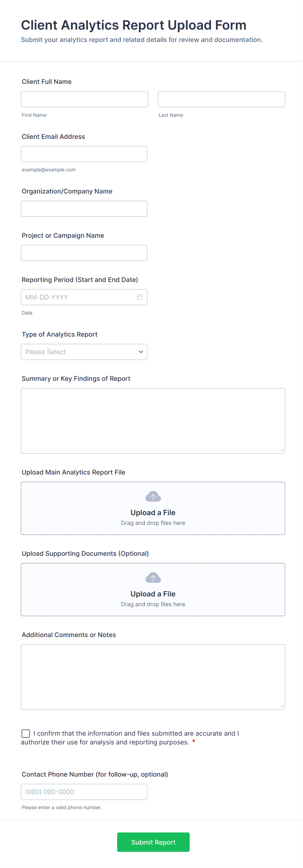Click Upload a File under Supporting Documents
Screen dimensions: 303x868
(153, 594)
